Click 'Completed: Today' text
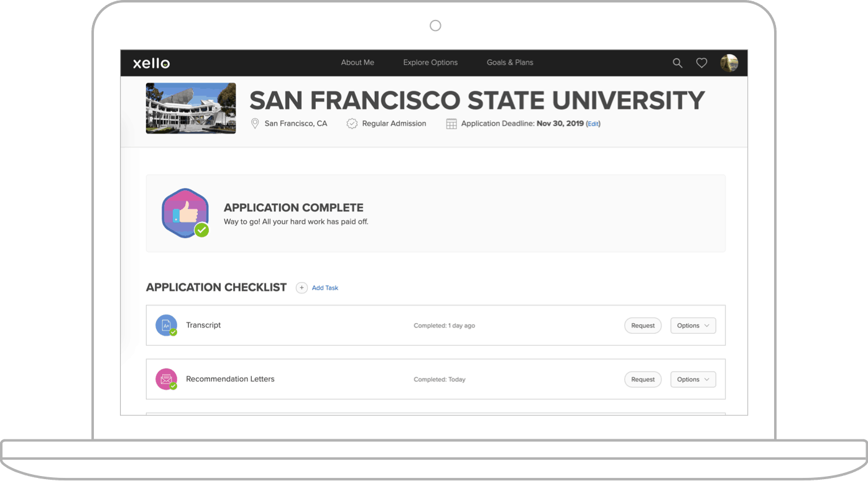868x481 pixels. pyautogui.click(x=440, y=380)
